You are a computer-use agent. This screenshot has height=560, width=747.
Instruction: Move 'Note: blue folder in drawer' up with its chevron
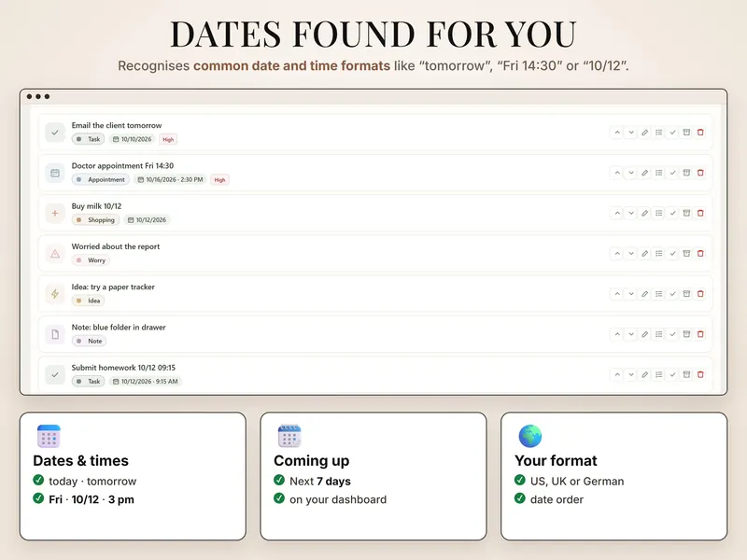pyautogui.click(x=617, y=334)
